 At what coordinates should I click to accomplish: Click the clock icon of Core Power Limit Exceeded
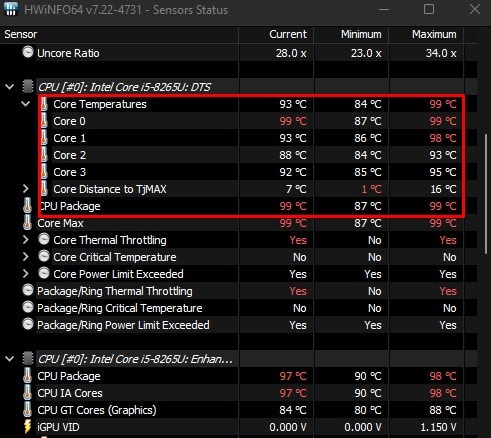pos(44,273)
